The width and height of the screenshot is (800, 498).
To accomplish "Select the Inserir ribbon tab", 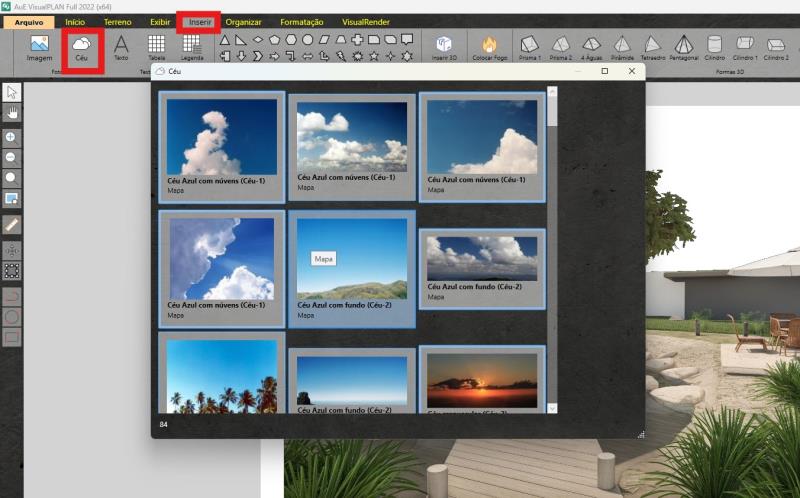I will pos(199,22).
